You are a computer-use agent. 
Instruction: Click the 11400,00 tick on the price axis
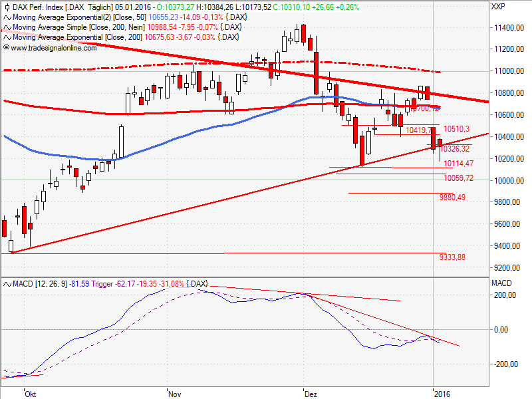point(507,28)
